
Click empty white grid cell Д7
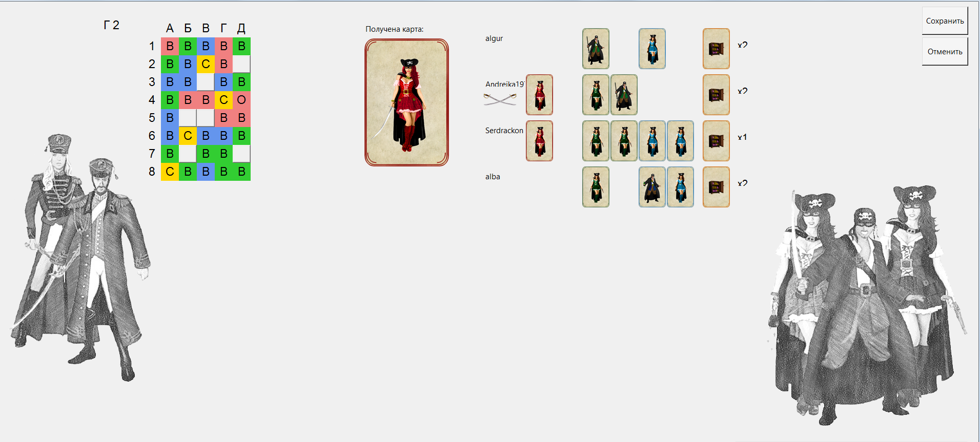[241, 154]
